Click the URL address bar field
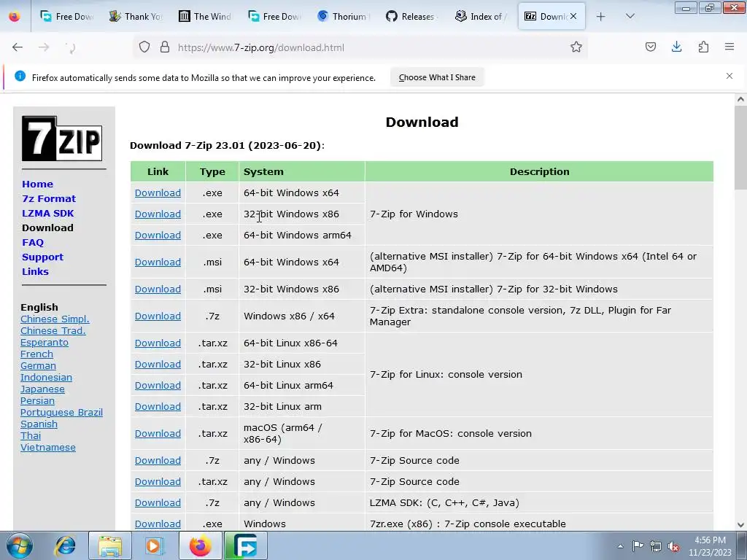This screenshot has height=560, width=747. (x=360, y=47)
